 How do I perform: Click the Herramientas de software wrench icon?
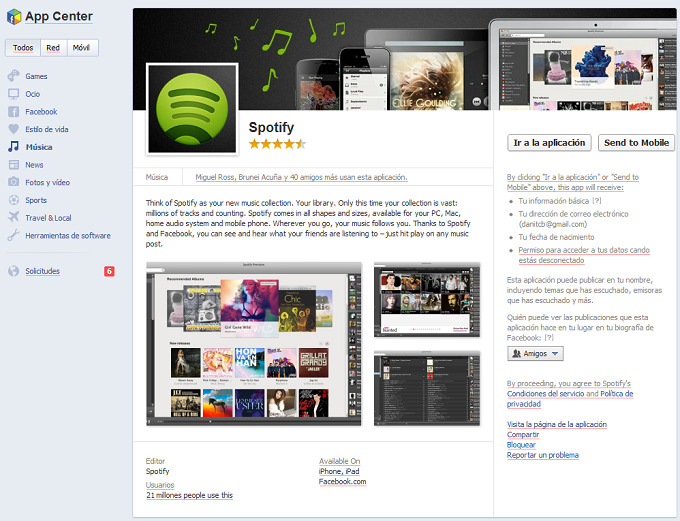pyautogui.click(x=13, y=235)
